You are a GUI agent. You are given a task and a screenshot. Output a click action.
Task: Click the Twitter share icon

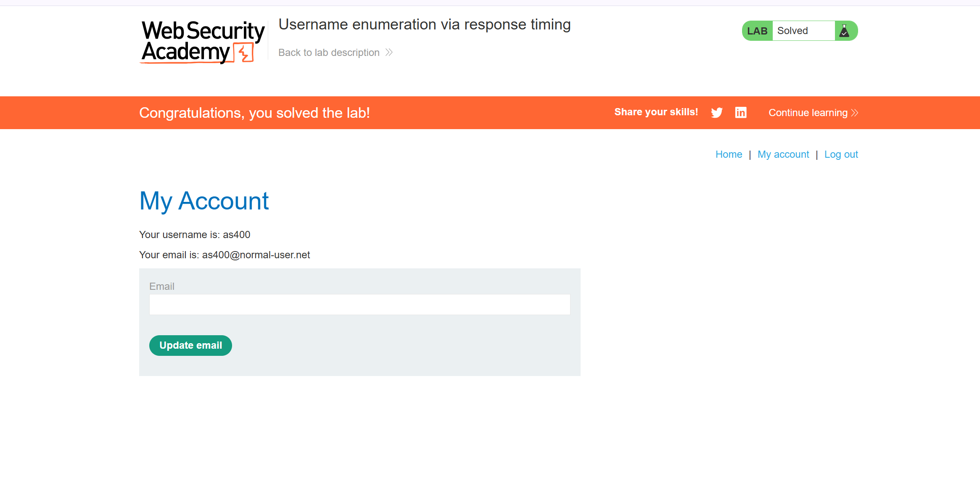pyautogui.click(x=717, y=113)
